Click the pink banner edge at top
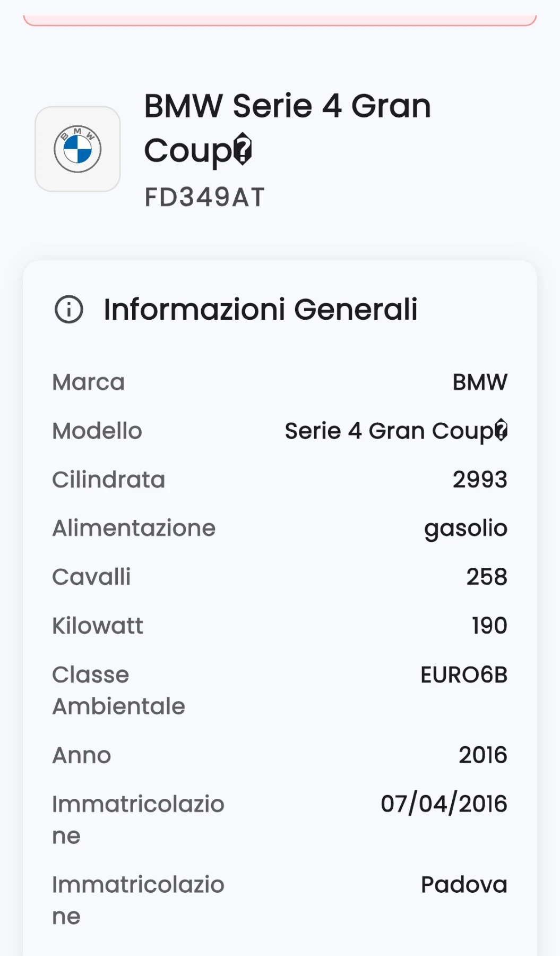The image size is (560, 956). 280,21
